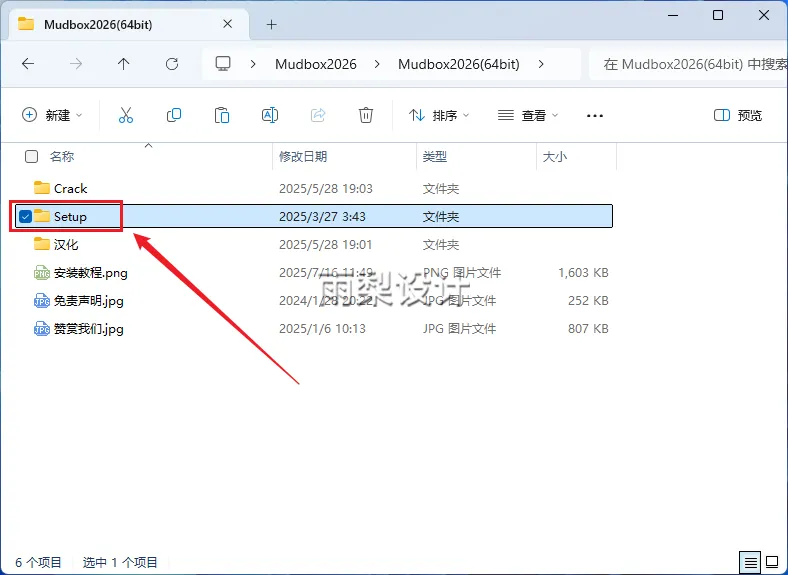Select the Setup folder name

pos(70,217)
